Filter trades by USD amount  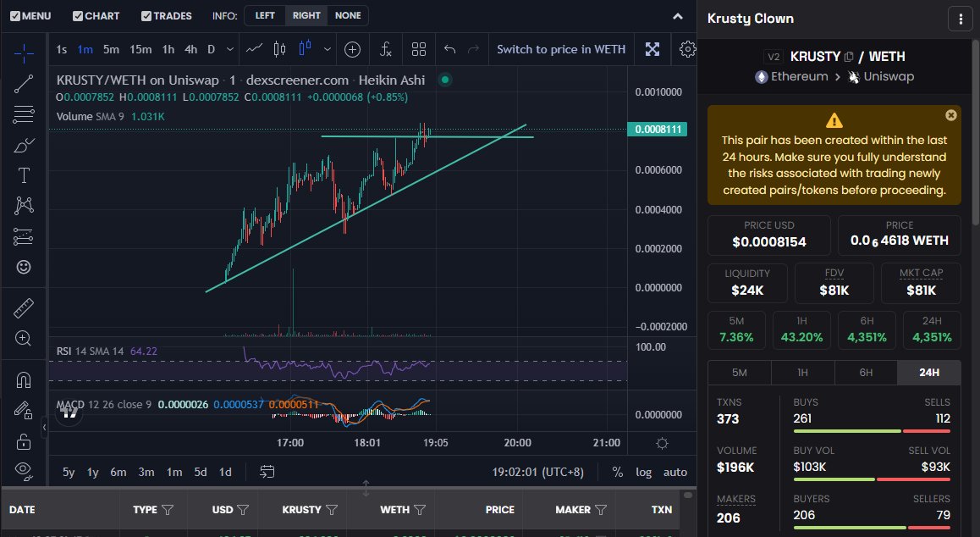pyautogui.click(x=243, y=510)
